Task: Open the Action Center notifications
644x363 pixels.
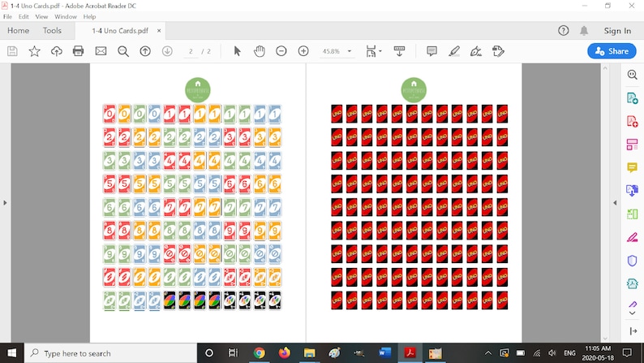Action: (627, 353)
